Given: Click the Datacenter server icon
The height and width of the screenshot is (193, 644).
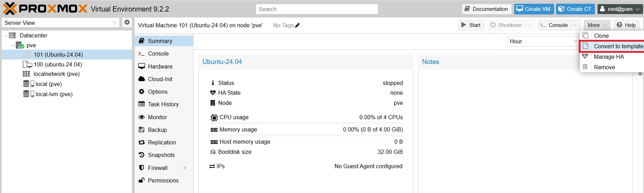Looking at the screenshot, I should [13, 35].
